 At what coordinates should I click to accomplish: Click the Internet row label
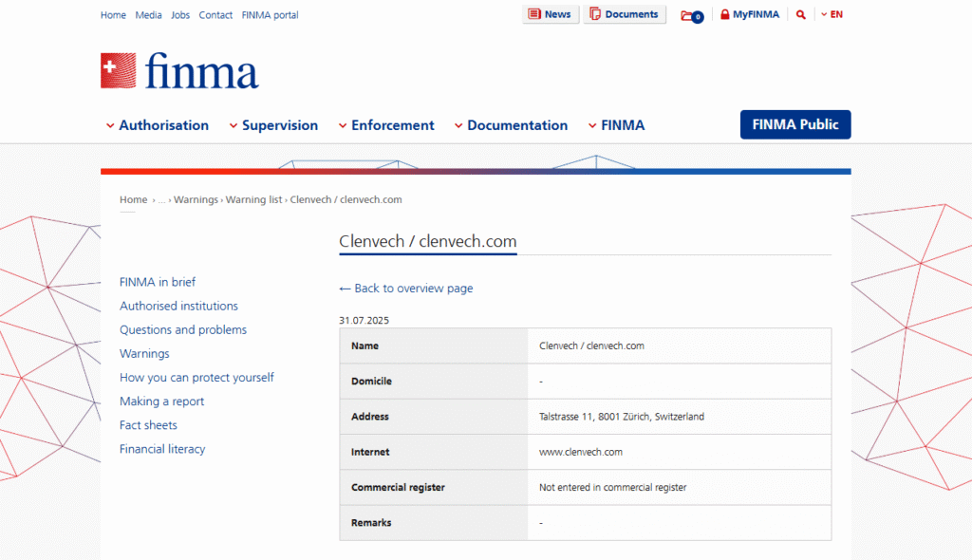[x=370, y=452]
